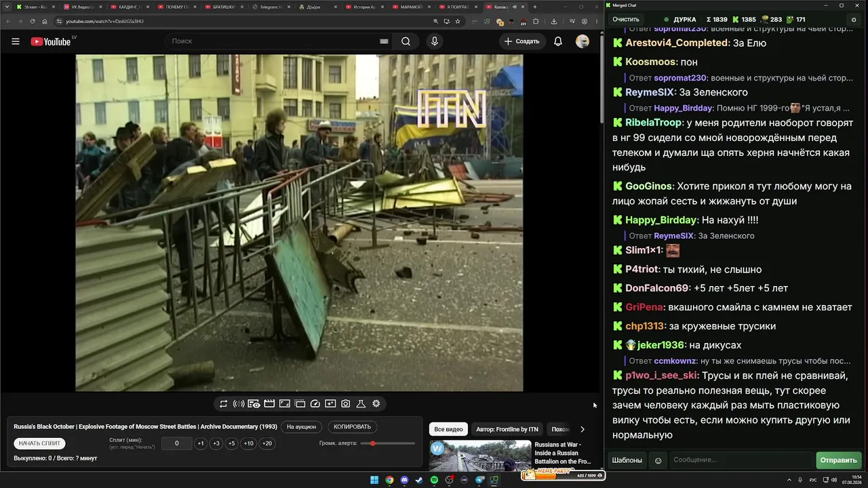Image resolution: width=868 pixels, height=488 pixels.
Task: Click Очистить to clear the chat
Action: pos(626,20)
